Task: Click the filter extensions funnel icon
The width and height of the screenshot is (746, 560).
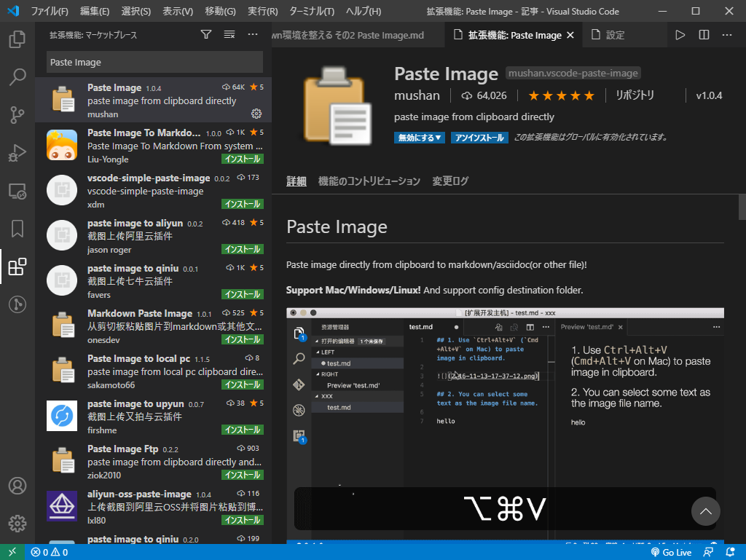Action: pos(206,34)
